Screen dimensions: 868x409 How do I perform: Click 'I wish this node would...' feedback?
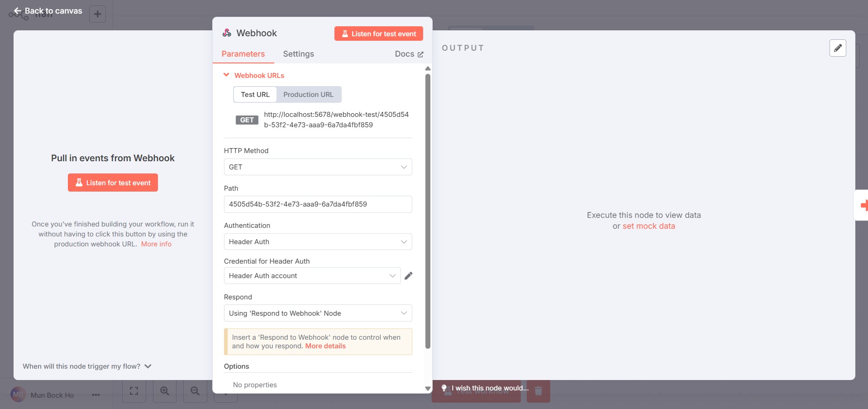[x=490, y=388]
